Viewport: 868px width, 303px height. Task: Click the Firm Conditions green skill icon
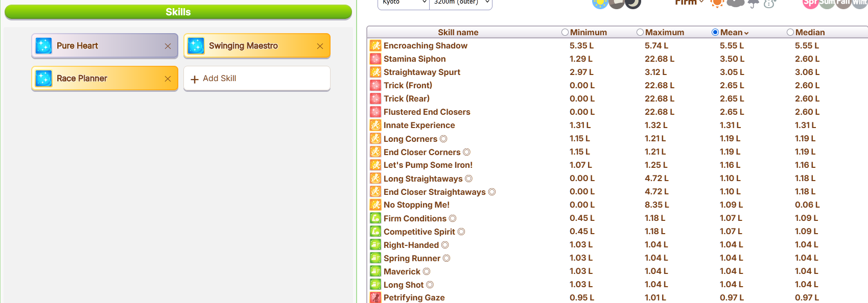point(376,218)
